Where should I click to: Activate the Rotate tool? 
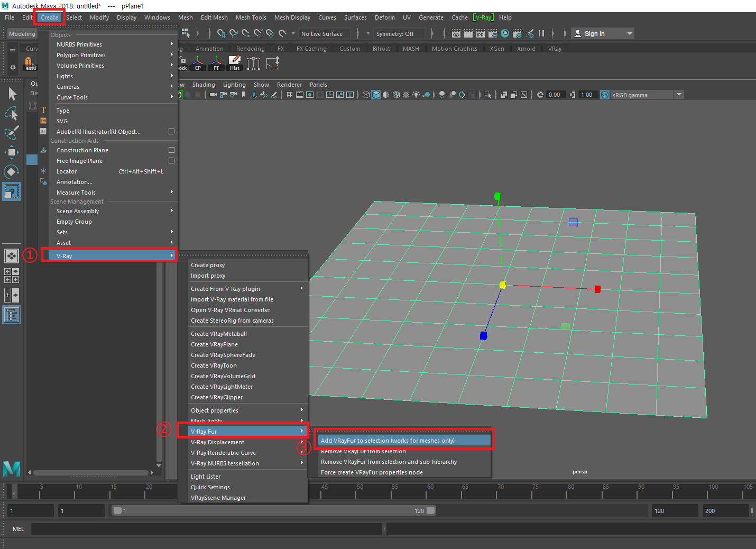(x=12, y=172)
